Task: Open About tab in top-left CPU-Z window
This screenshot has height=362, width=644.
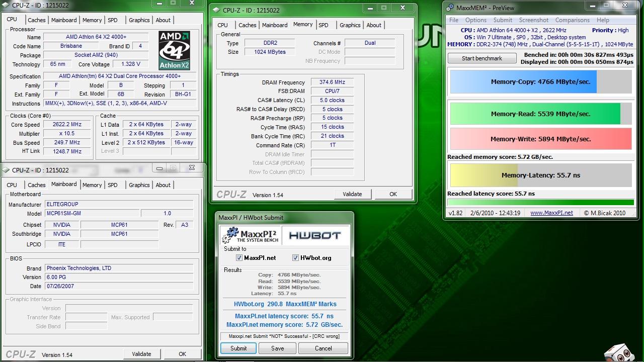Action: pyautogui.click(x=163, y=20)
